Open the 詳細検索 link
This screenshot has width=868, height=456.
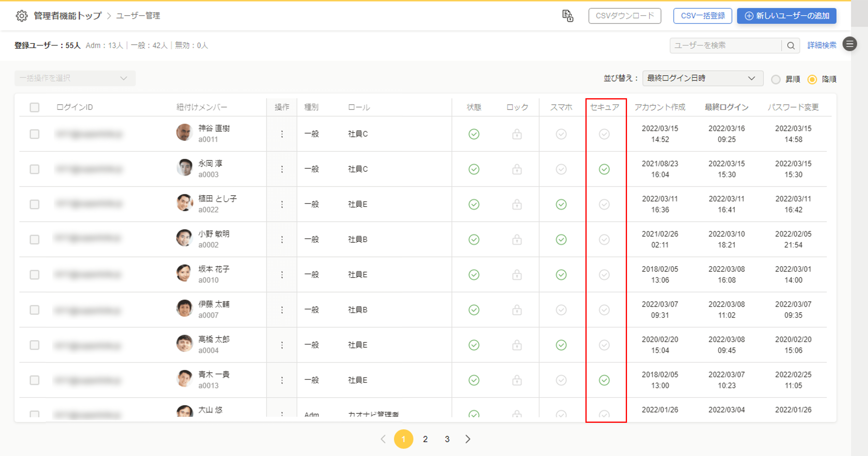pyautogui.click(x=821, y=45)
